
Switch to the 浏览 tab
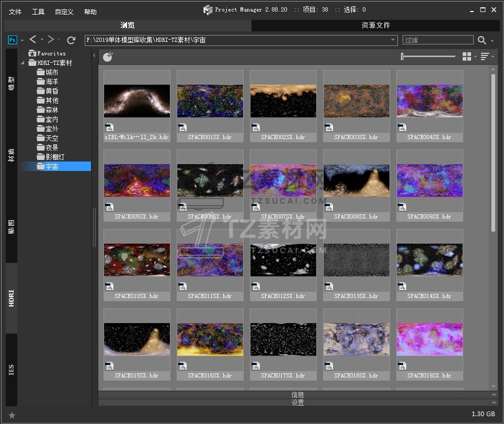128,25
